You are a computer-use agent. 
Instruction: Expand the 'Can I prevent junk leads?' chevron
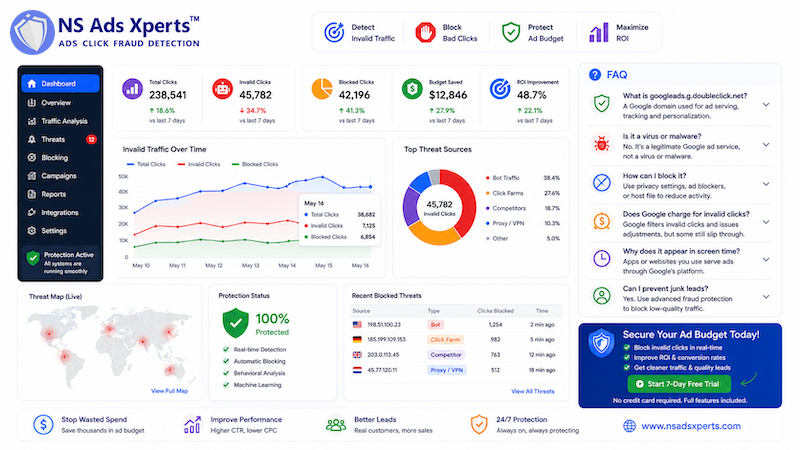pyautogui.click(x=766, y=296)
